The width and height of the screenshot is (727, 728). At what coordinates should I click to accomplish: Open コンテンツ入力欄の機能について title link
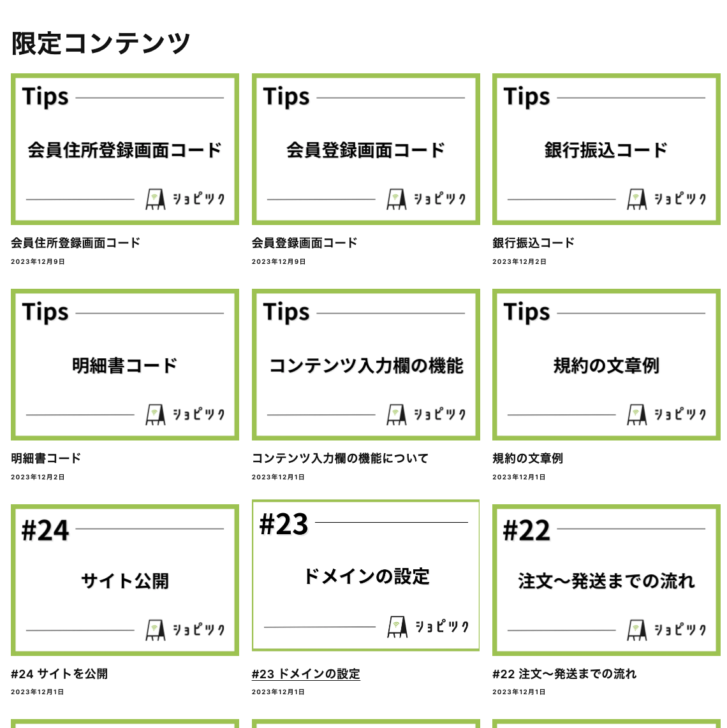[340, 458]
